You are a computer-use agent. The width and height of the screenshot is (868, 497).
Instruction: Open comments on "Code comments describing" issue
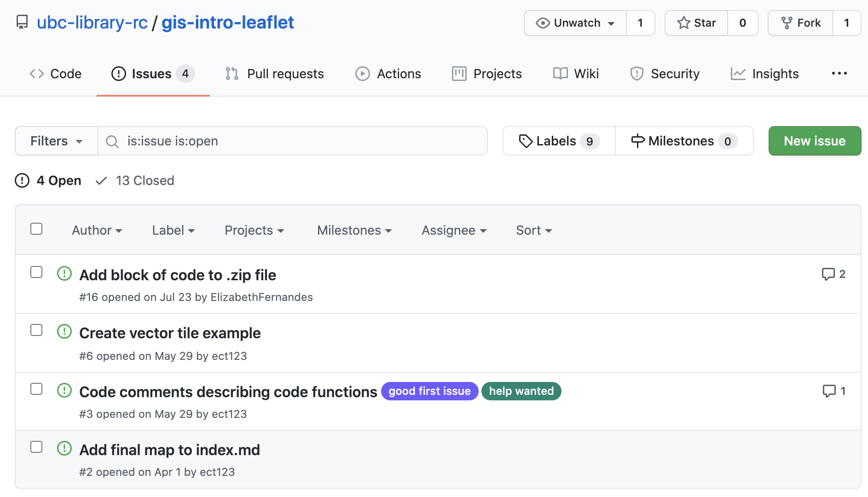[x=834, y=391]
